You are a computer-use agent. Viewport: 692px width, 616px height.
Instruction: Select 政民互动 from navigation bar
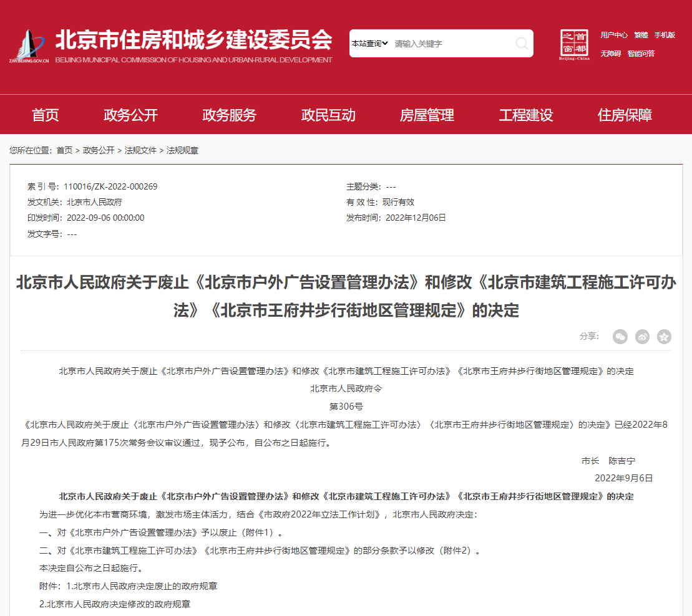click(328, 115)
